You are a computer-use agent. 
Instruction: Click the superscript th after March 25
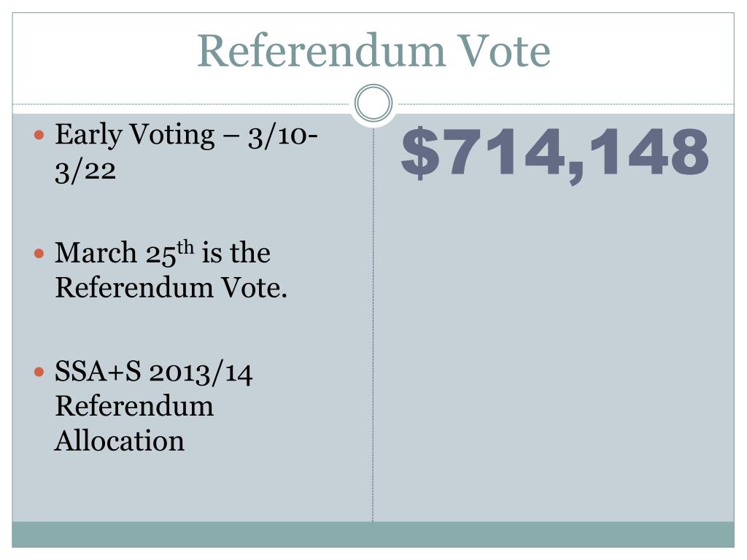point(185,248)
